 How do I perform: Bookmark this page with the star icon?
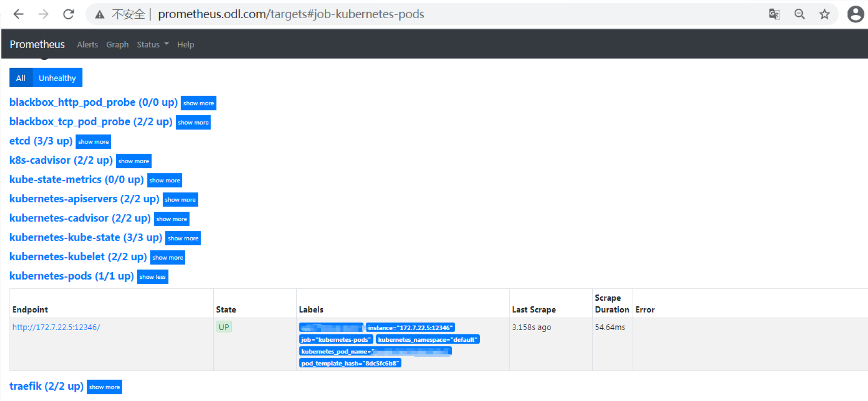[825, 14]
